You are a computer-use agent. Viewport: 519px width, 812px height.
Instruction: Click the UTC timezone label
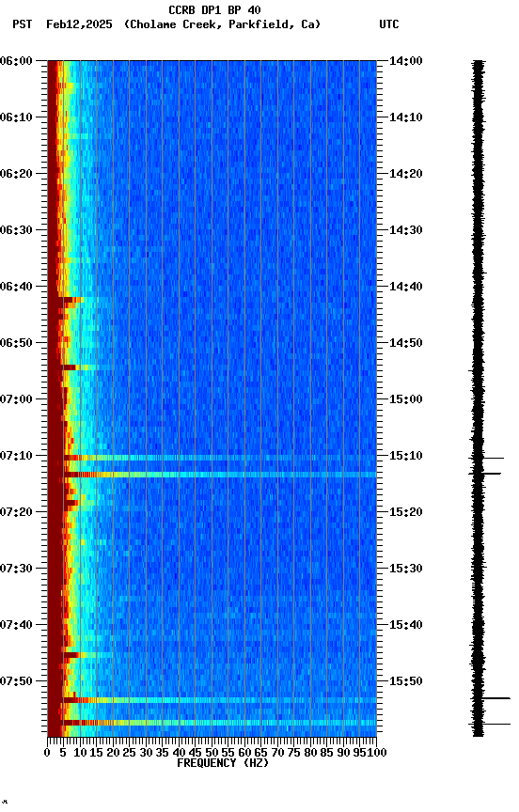tap(389, 24)
